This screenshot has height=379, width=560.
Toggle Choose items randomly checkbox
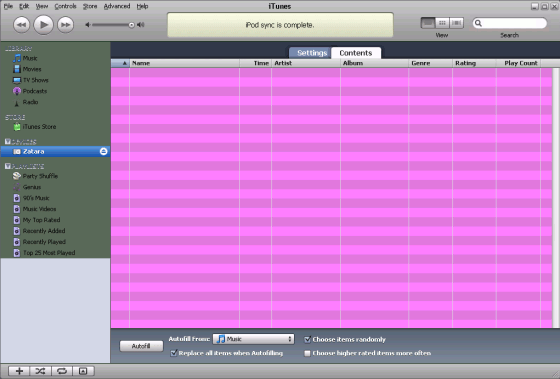click(308, 339)
